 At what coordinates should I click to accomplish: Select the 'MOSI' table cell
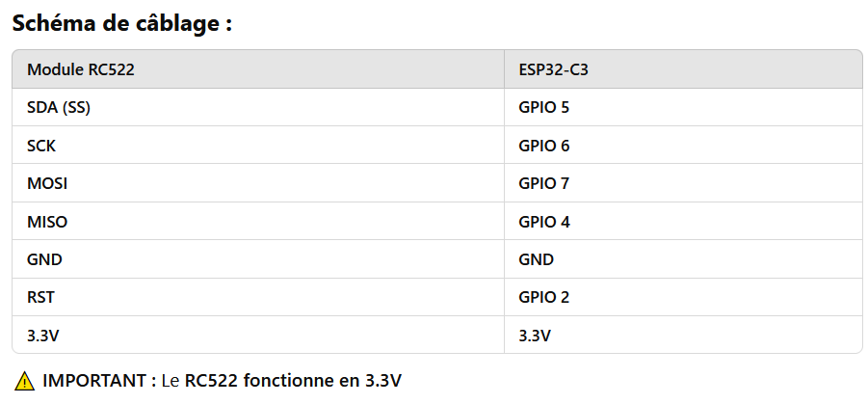tap(258, 183)
